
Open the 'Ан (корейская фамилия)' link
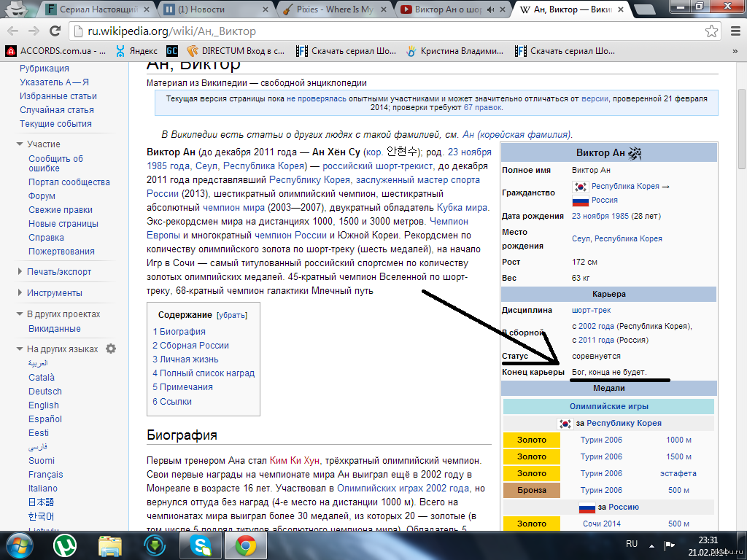pyautogui.click(x=517, y=135)
